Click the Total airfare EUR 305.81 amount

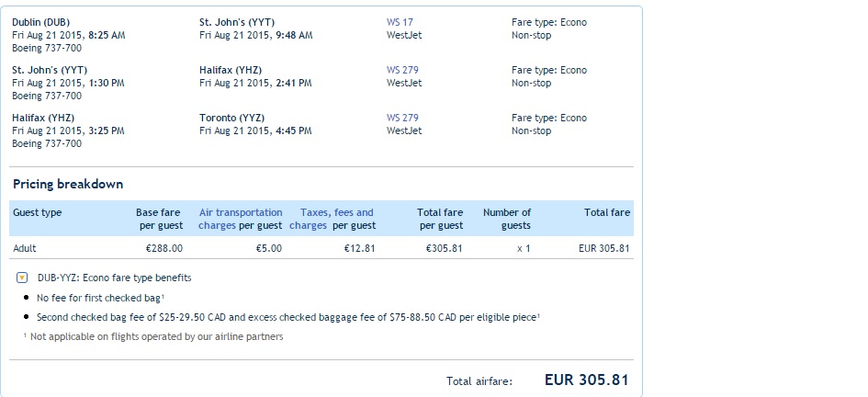point(587,380)
